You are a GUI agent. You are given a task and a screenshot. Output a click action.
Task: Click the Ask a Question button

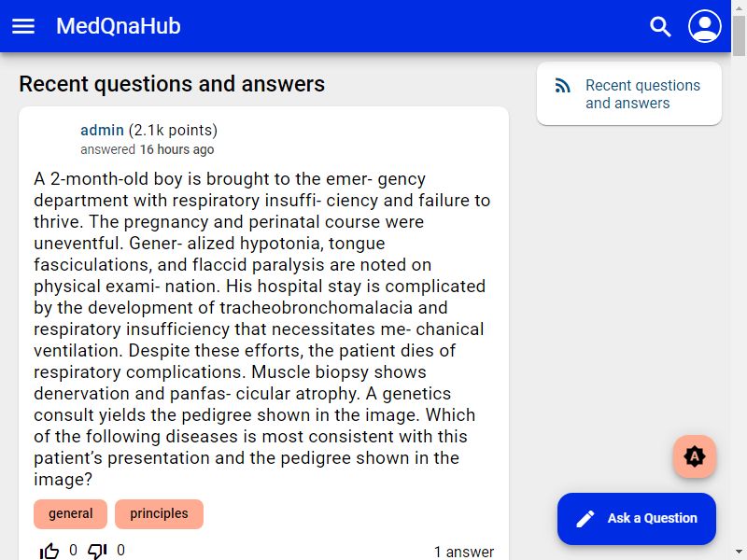tap(637, 519)
